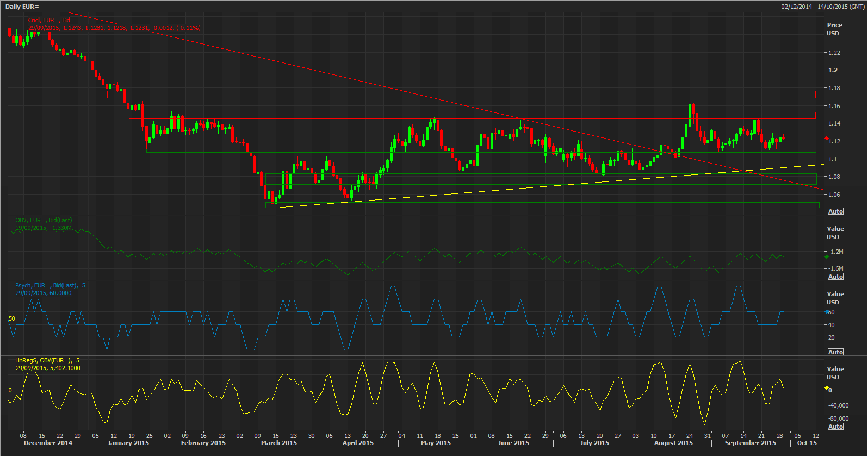The height and width of the screenshot is (457, 868).
Task: Click the February 2015 time axis label
Action: 203,443
